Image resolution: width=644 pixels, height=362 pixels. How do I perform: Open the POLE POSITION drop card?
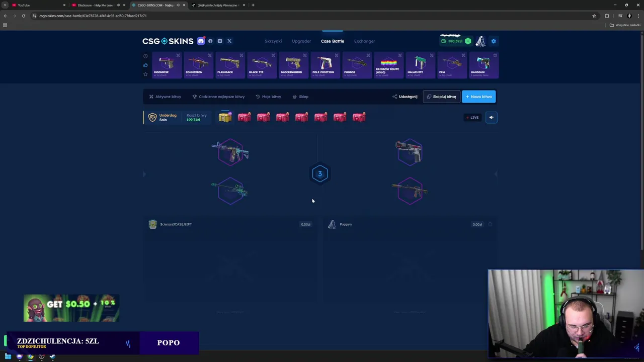tap(325, 65)
